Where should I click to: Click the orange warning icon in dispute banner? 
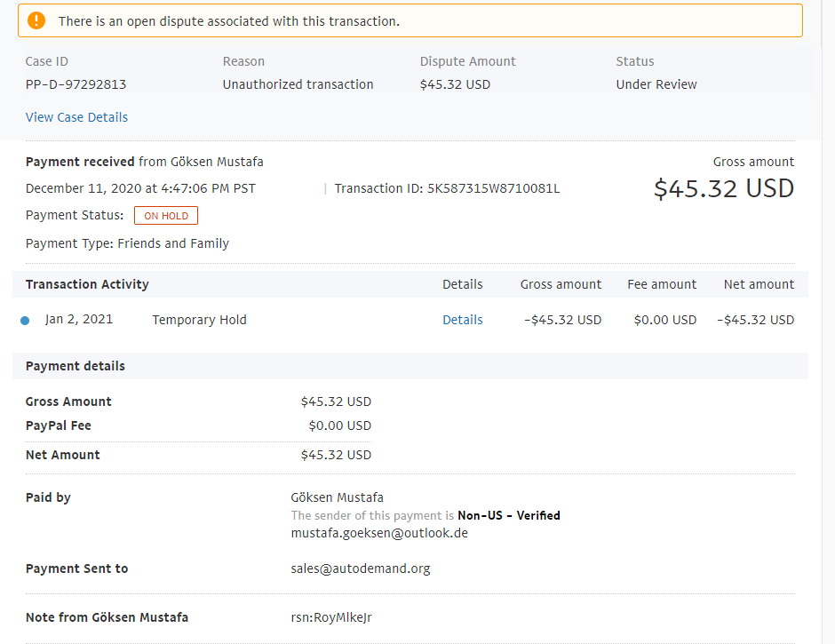(x=36, y=20)
